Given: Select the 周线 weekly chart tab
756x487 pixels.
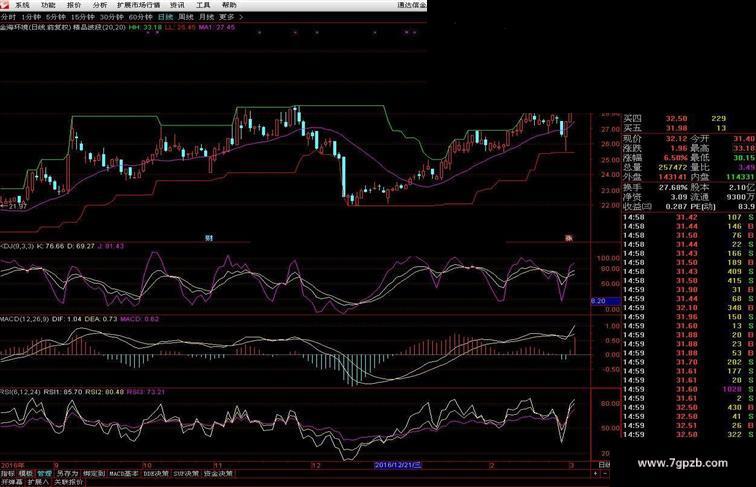Looking at the screenshot, I should coord(186,17).
